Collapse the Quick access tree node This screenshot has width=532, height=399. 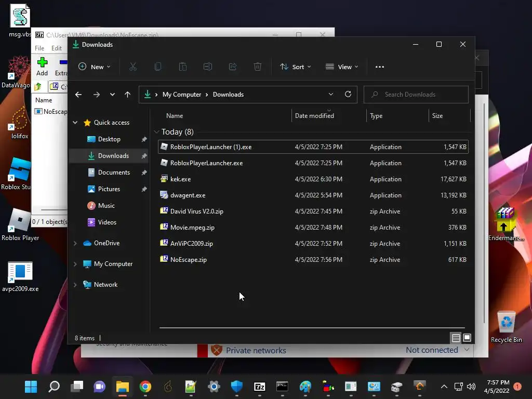click(x=75, y=123)
